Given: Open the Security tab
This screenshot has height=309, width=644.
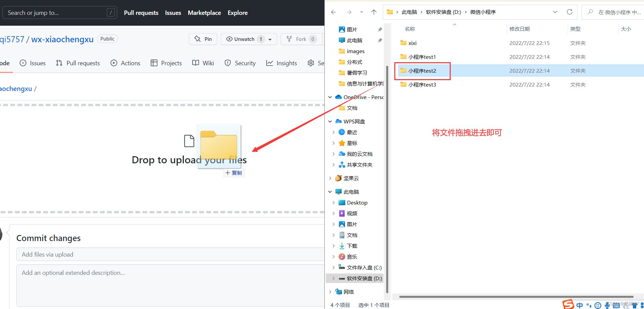Looking at the screenshot, I should (x=240, y=63).
